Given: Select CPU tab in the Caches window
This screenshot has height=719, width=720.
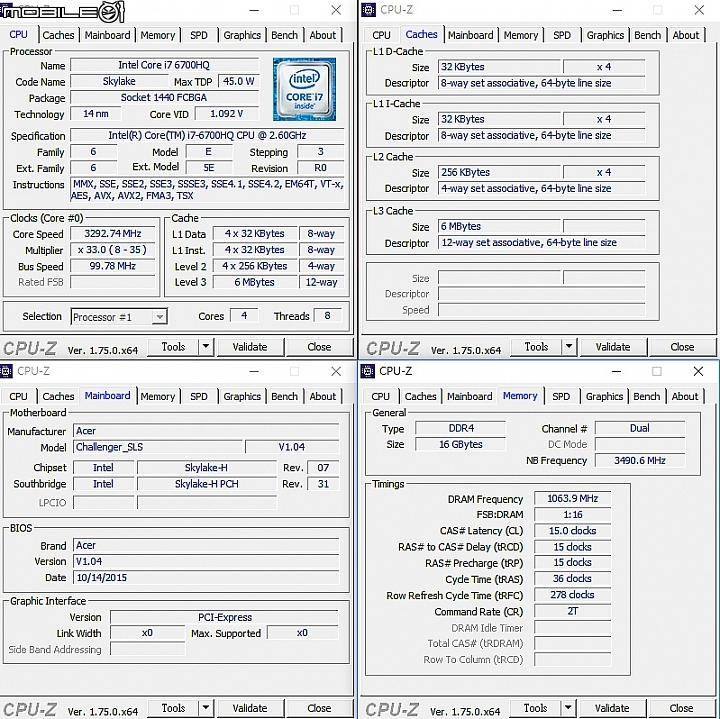Looking at the screenshot, I should tap(381, 35).
